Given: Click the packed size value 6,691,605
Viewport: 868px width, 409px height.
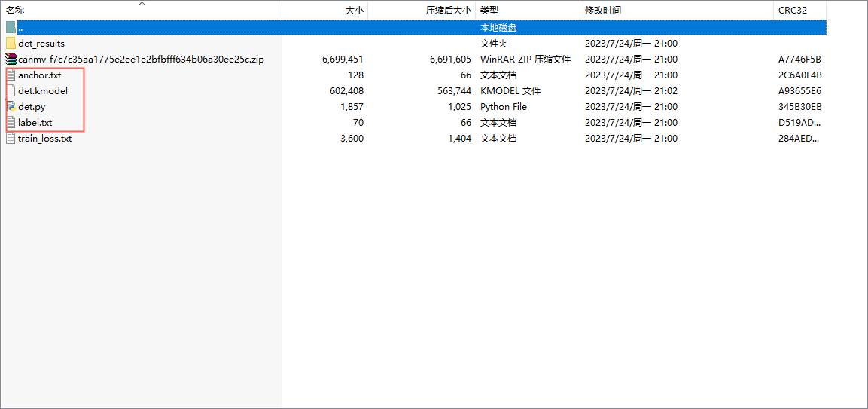Looking at the screenshot, I should coord(451,60).
